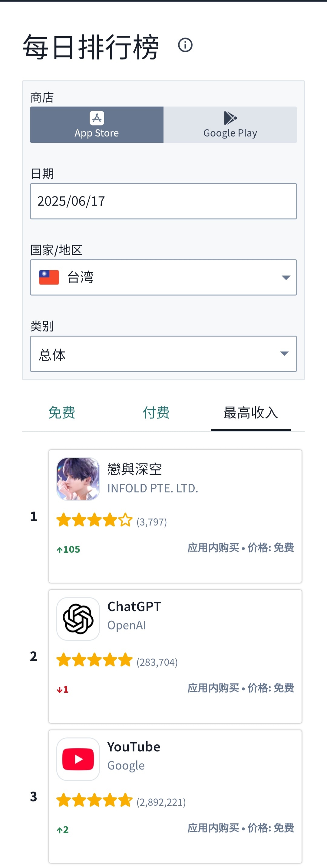
Task: Click the Taiwan flag icon
Action: pyautogui.click(x=49, y=277)
